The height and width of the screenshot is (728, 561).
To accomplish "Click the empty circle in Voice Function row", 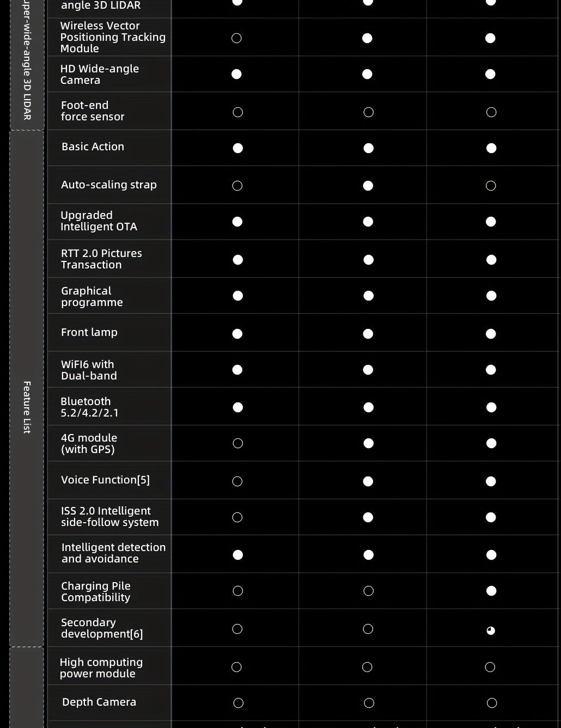I will (237, 481).
